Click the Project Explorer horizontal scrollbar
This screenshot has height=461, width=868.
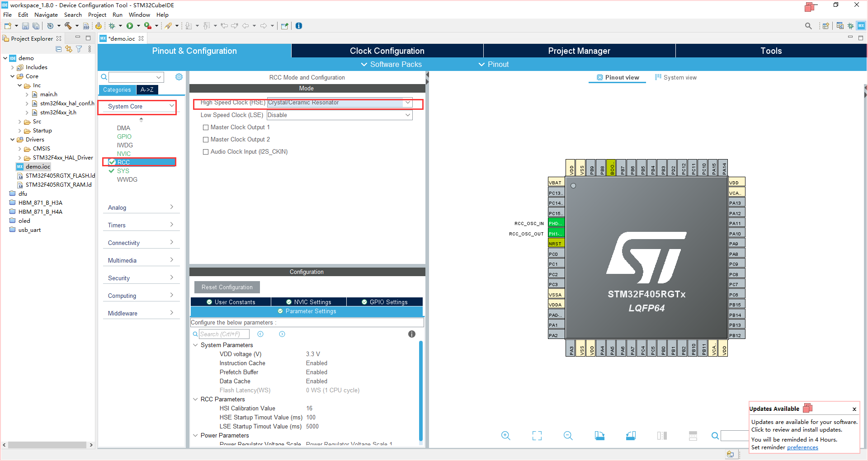(x=47, y=445)
